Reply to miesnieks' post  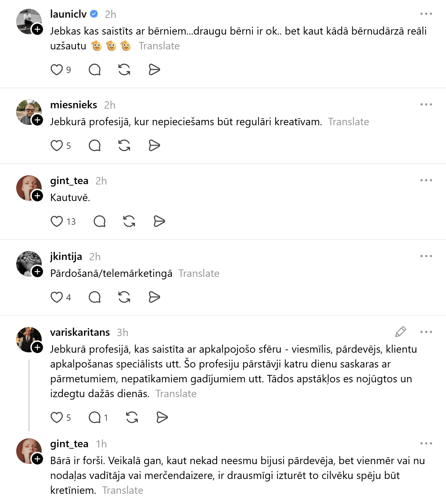95,146
